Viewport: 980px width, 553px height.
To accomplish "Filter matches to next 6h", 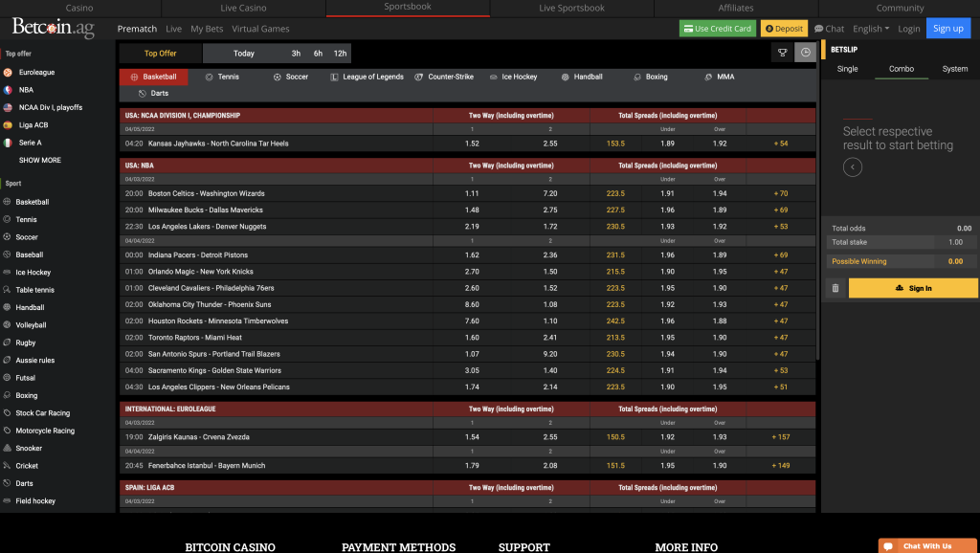I will 318,54.
